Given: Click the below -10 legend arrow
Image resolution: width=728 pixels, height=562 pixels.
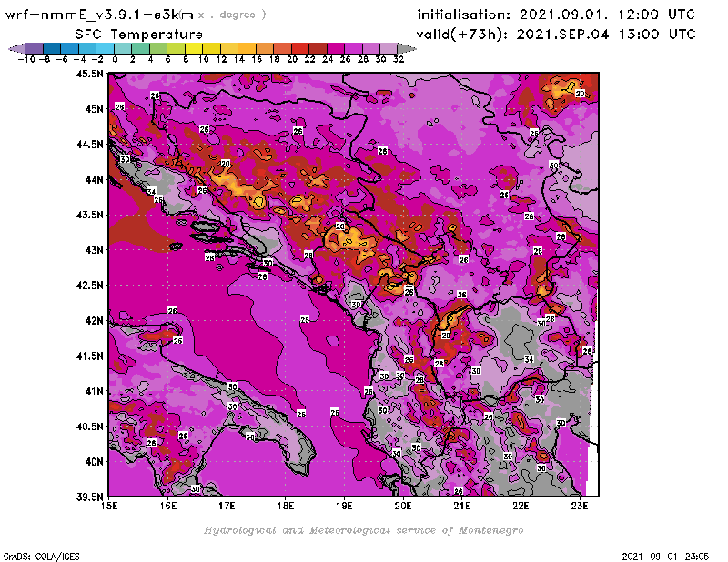Looking at the screenshot, I should [x=16, y=48].
